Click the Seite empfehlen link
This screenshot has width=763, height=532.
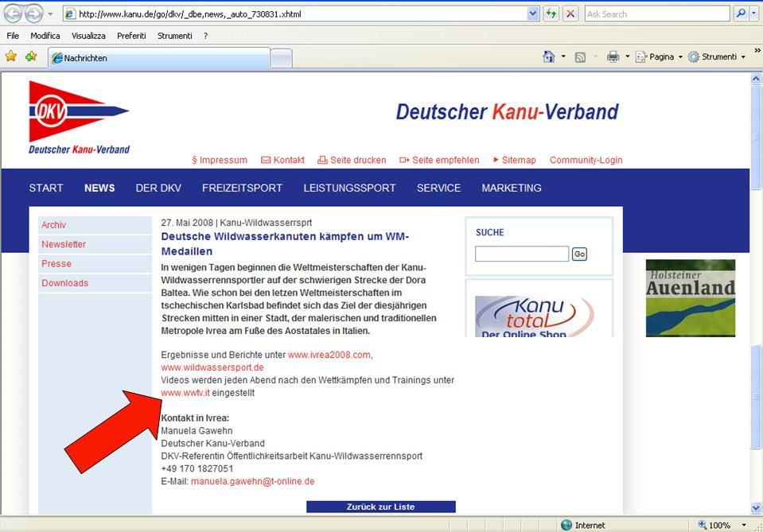click(439, 160)
